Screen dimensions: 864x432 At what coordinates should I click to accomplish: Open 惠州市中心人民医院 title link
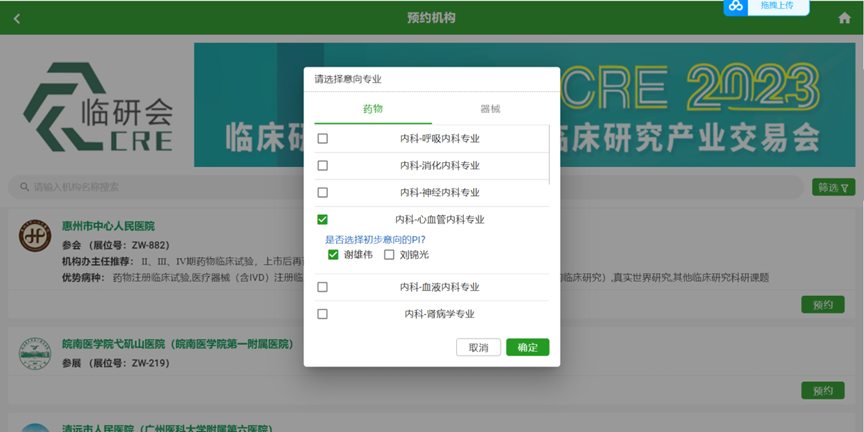[x=108, y=226]
